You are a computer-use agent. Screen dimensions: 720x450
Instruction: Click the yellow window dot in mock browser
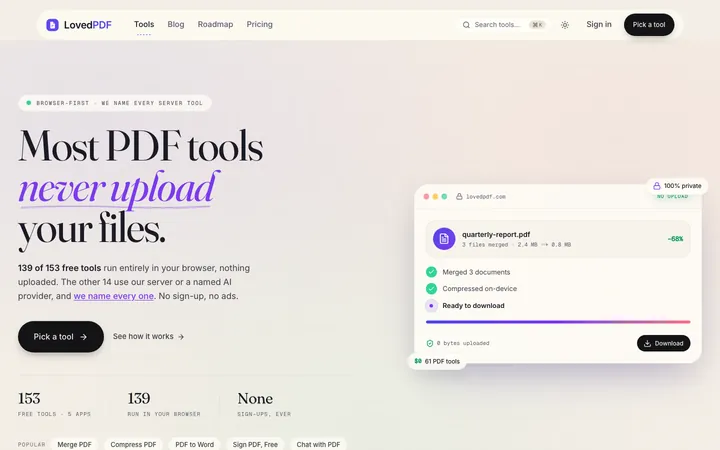pyautogui.click(x=435, y=197)
